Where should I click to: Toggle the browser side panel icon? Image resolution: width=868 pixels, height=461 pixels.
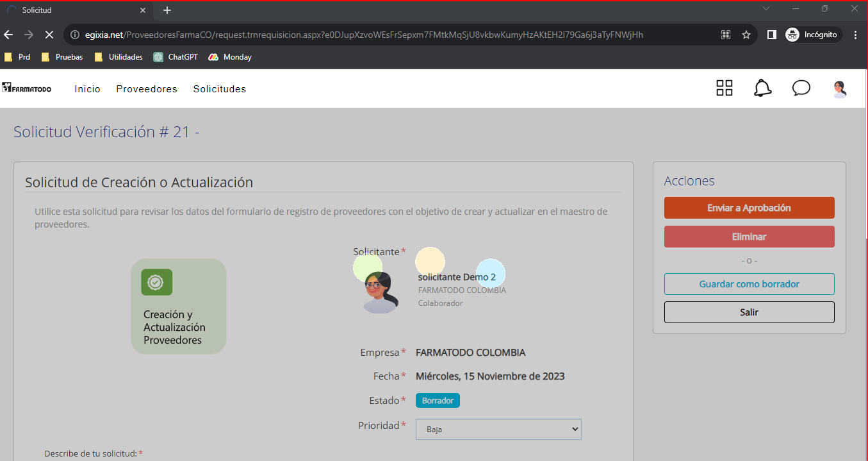coord(772,35)
